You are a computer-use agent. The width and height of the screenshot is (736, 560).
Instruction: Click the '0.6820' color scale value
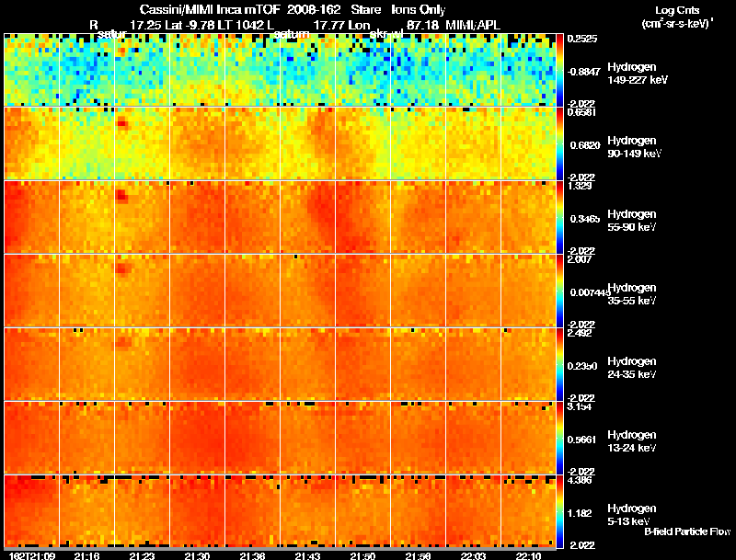[585, 145]
